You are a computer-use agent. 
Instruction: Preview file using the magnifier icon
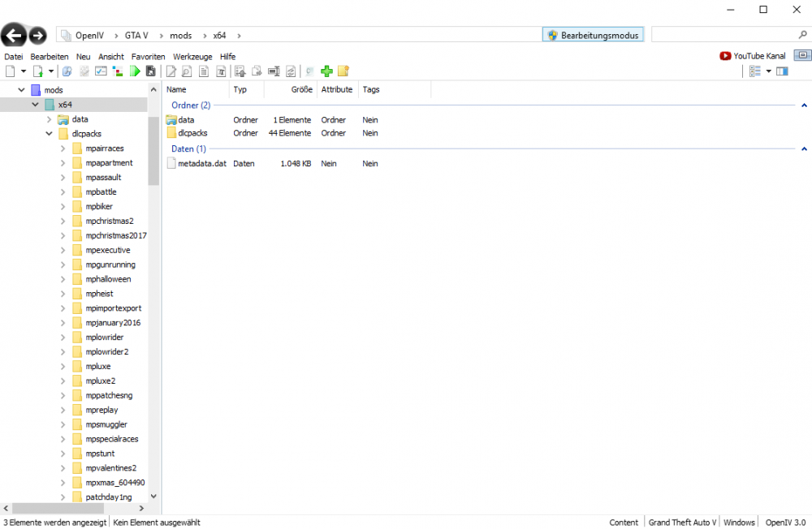pyautogui.click(x=186, y=71)
